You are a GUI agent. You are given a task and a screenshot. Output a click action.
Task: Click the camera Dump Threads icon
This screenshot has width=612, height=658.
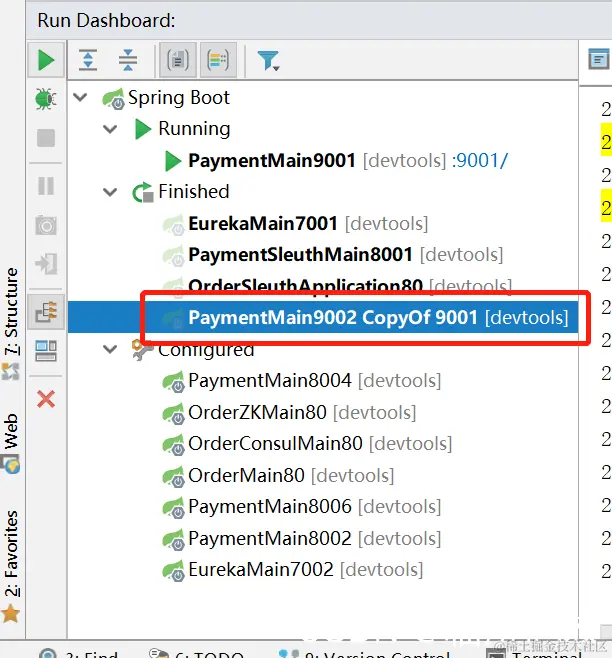[x=46, y=225]
